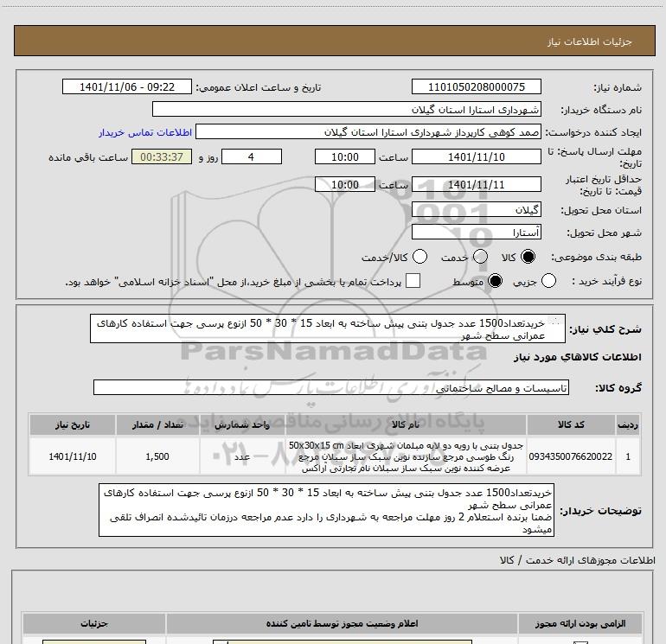Open the اطلاعات تماس خریدار link
Viewport: 666px width, 644px height.
(145, 132)
